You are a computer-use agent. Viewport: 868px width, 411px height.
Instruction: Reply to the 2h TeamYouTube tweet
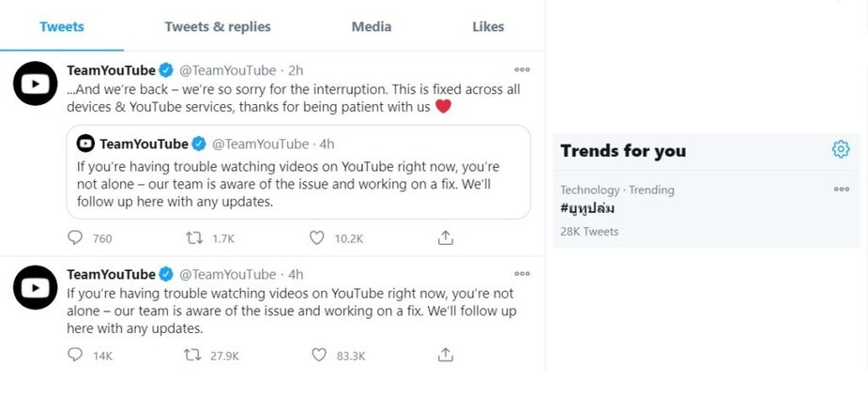coord(75,238)
